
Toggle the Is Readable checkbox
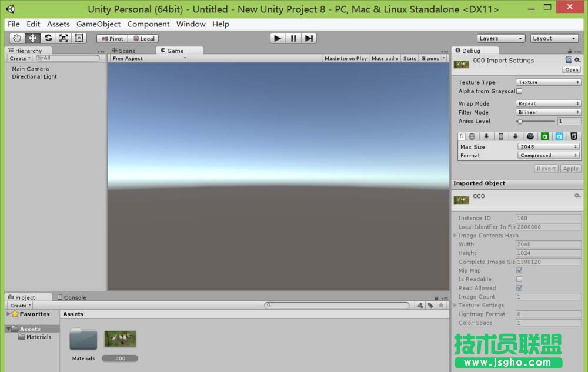[x=519, y=279]
